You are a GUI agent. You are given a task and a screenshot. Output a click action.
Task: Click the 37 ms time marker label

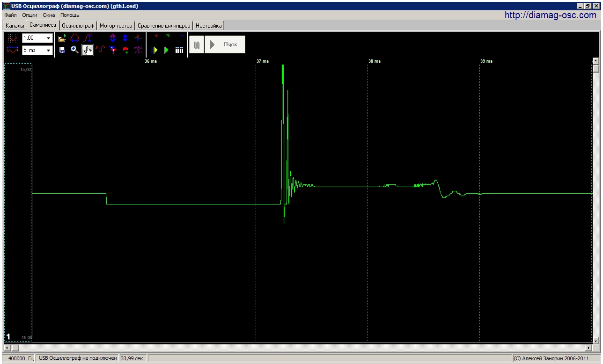point(263,61)
